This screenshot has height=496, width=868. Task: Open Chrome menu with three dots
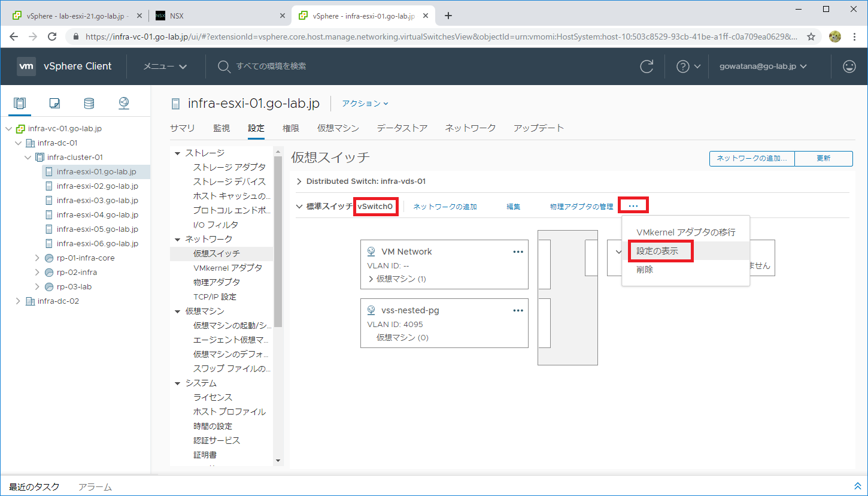pyautogui.click(x=855, y=37)
